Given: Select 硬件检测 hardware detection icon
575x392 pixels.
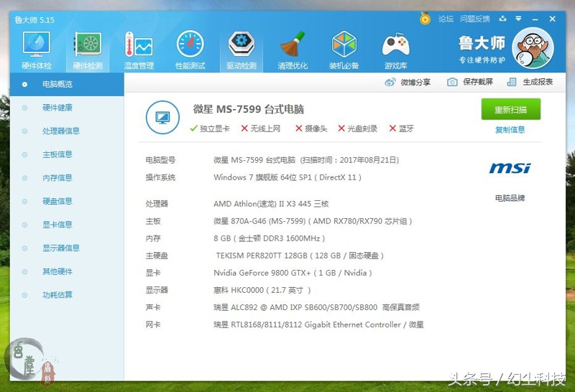Looking at the screenshot, I should pos(88,50).
